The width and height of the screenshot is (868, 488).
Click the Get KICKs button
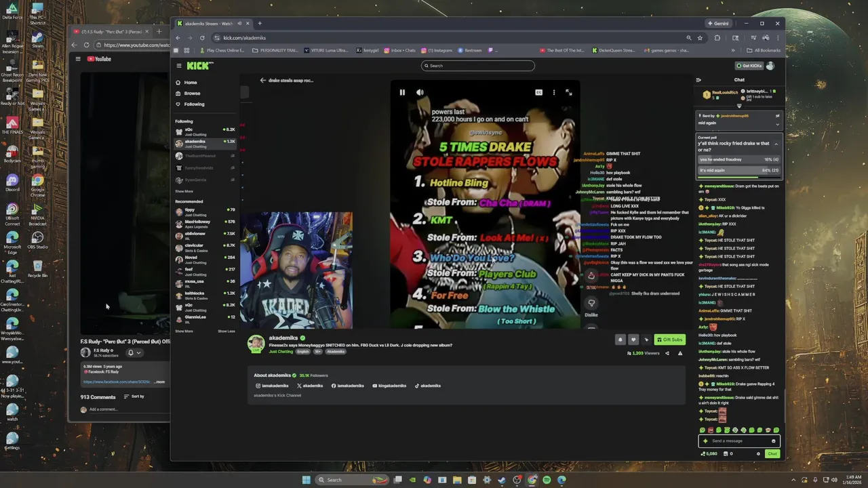click(x=749, y=66)
